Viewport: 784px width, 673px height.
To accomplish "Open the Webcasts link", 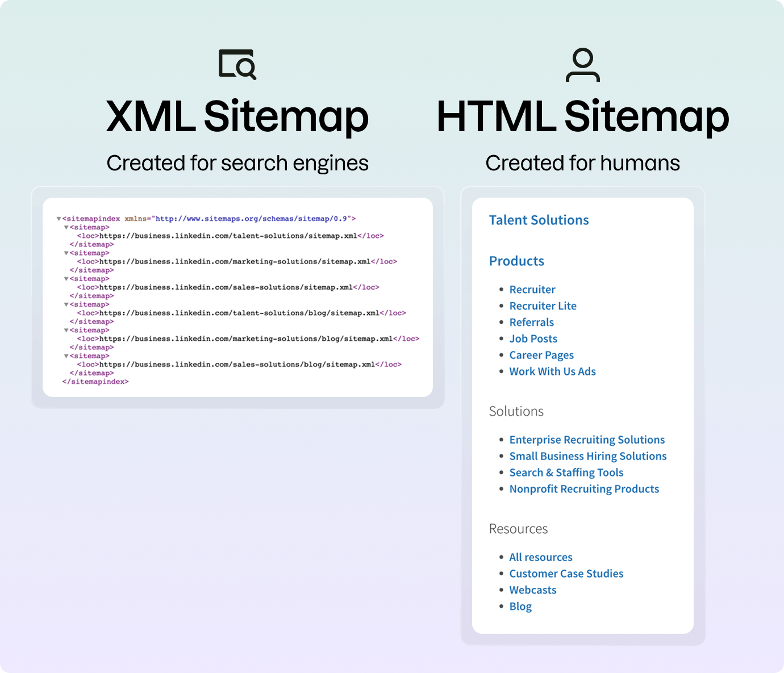I will [x=533, y=590].
